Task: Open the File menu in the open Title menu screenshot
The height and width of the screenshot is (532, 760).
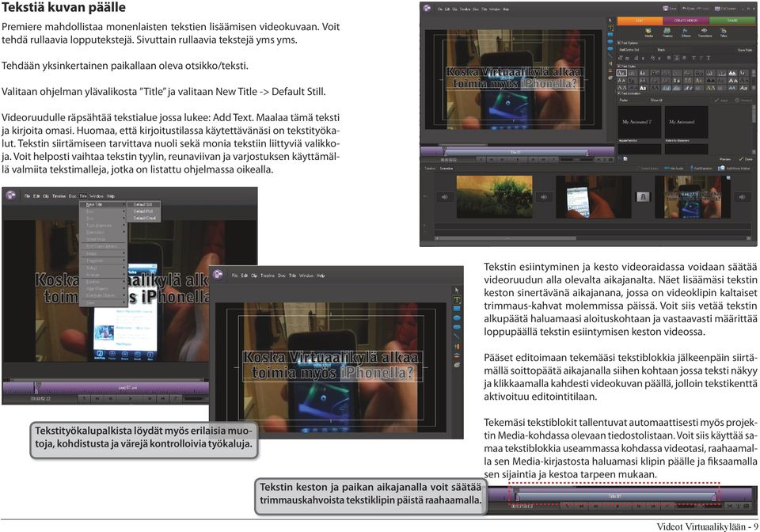Action: 28,196
